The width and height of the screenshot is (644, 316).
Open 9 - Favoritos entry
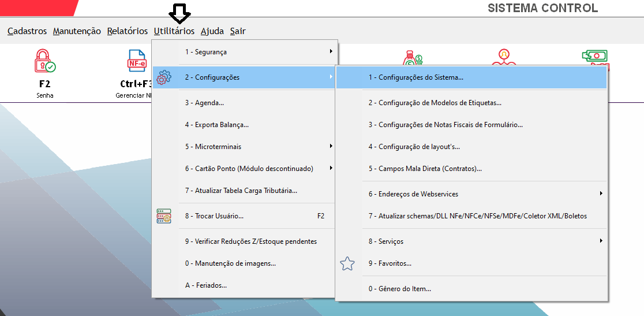[x=471, y=263]
